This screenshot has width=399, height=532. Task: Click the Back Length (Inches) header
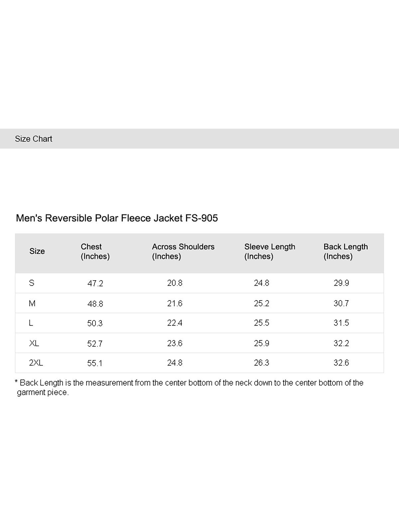pyautogui.click(x=345, y=251)
